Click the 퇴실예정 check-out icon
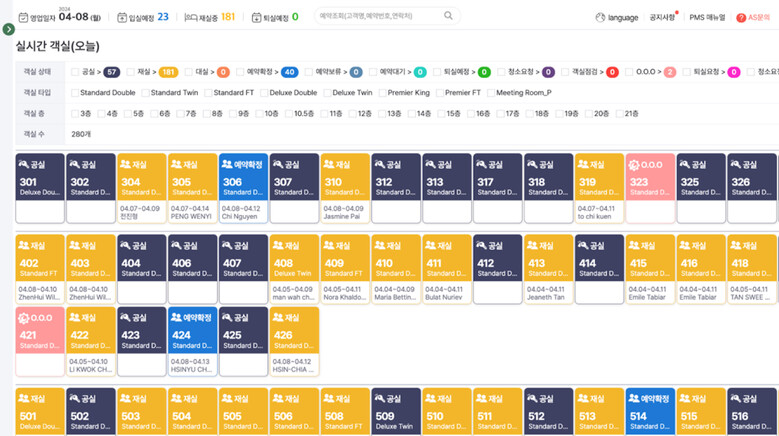The height and width of the screenshot is (436, 779). pos(256,17)
